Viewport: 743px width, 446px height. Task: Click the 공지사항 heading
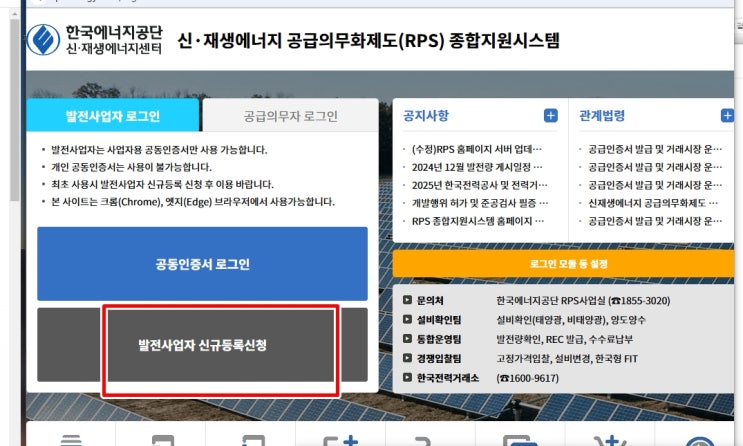pos(426,116)
